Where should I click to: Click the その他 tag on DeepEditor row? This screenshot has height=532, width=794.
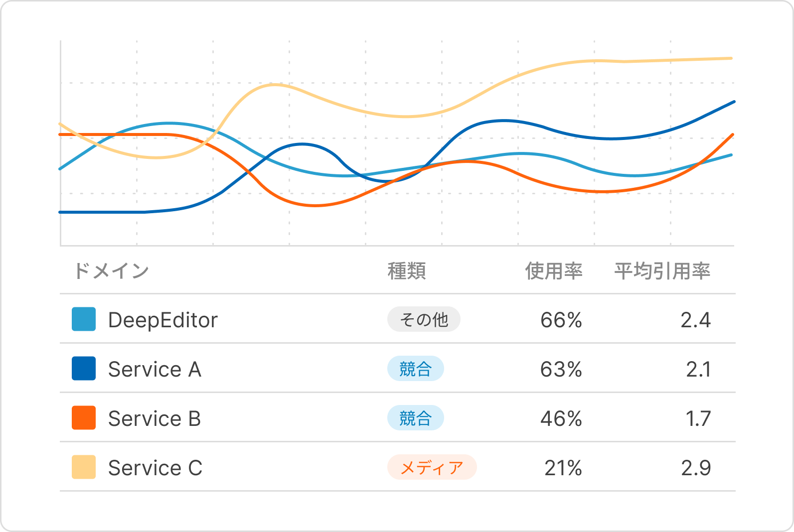(x=424, y=319)
